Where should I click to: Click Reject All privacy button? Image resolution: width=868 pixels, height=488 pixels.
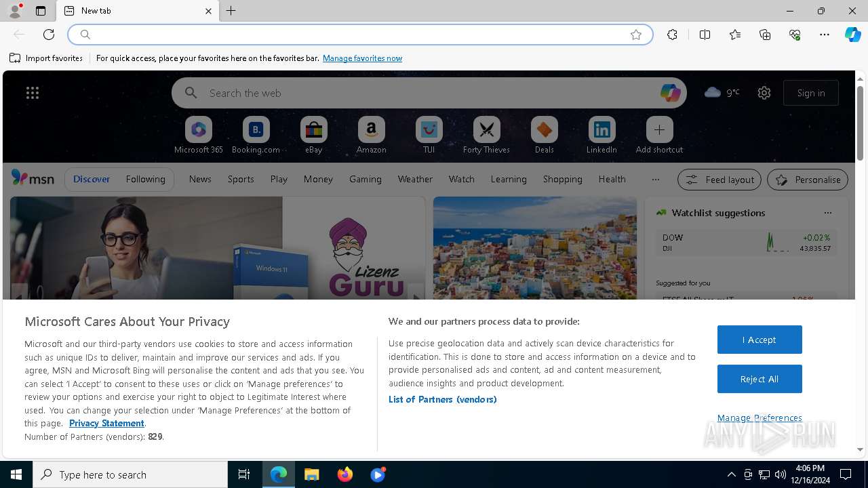(x=759, y=379)
